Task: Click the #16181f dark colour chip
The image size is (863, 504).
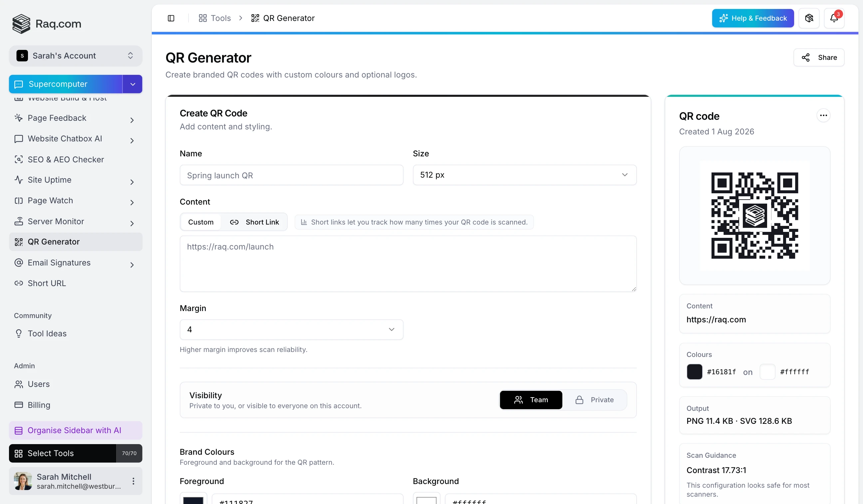Action: coord(694,372)
